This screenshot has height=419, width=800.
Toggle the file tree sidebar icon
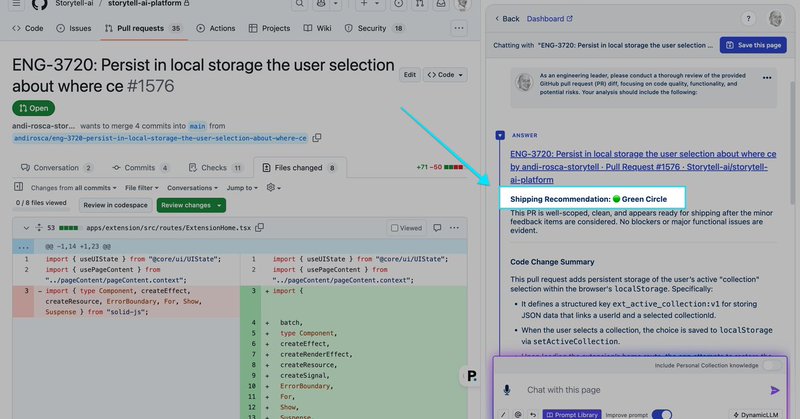pyautogui.click(x=18, y=187)
